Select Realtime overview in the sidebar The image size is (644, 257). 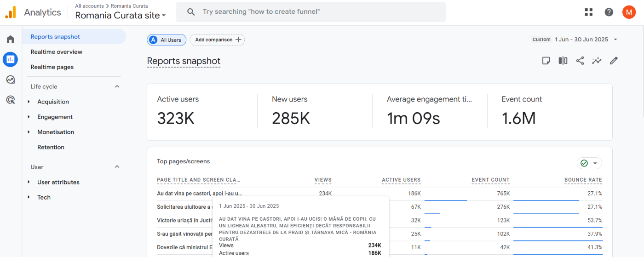pos(57,52)
